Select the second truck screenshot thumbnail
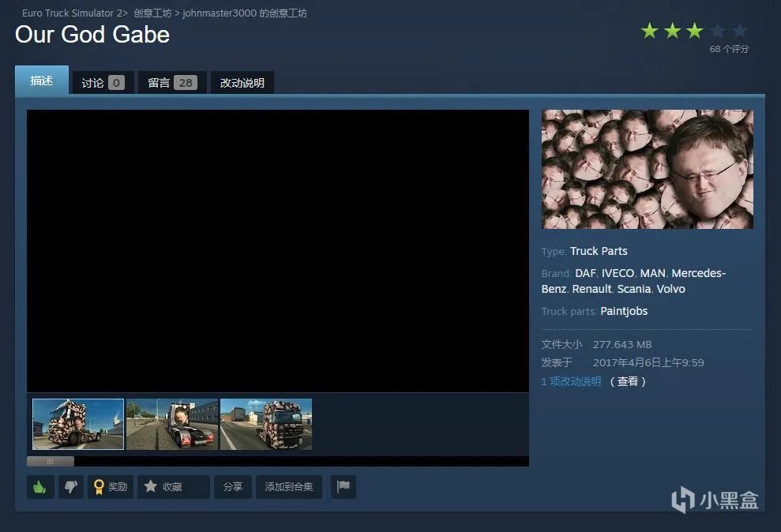The height and width of the screenshot is (532, 781). coord(172,424)
